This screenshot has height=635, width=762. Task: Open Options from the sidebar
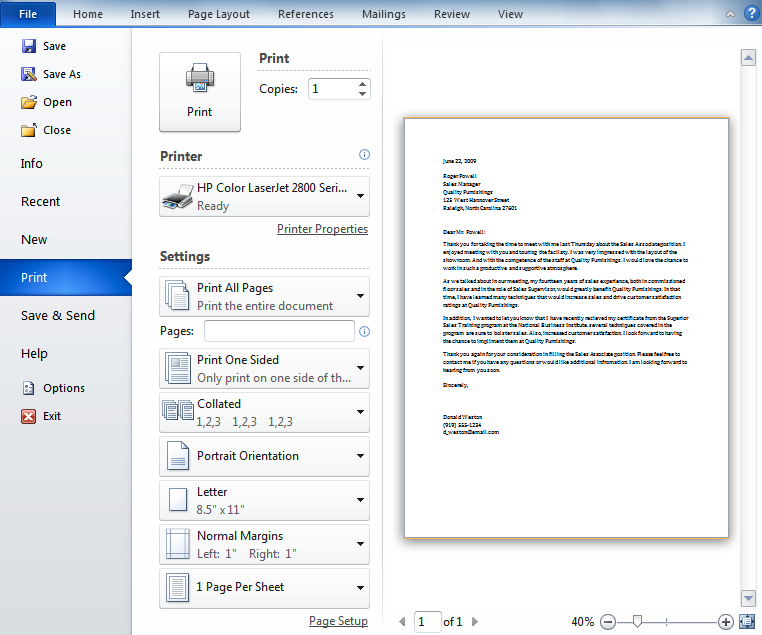click(63, 388)
